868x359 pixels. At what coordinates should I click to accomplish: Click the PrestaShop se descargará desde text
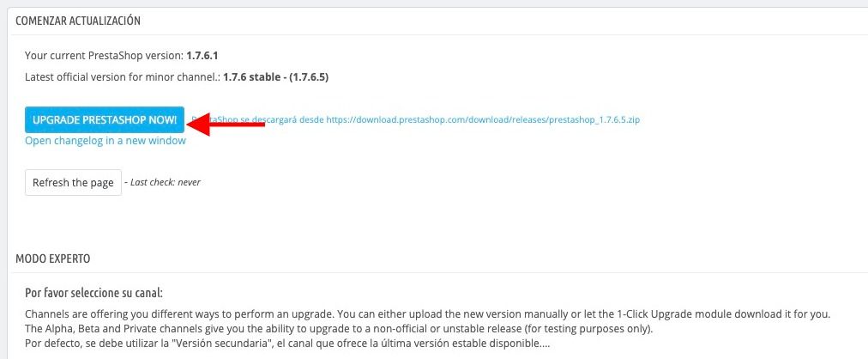(x=258, y=119)
